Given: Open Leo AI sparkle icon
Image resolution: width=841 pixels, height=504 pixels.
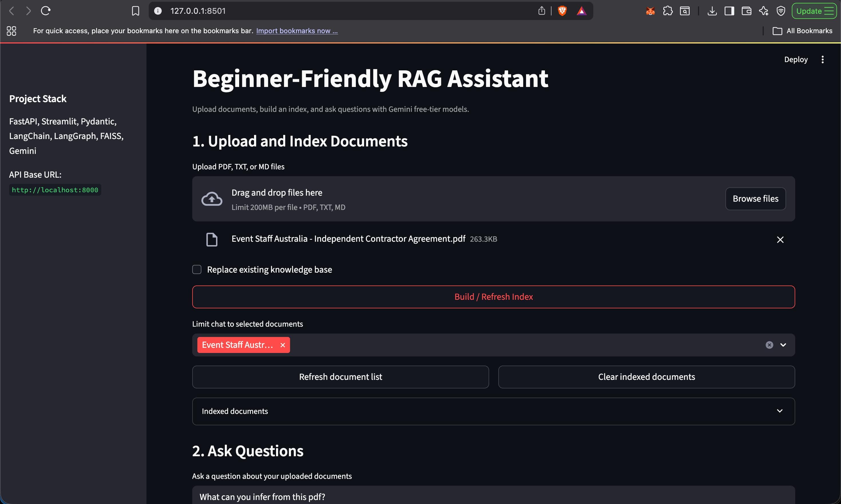Looking at the screenshot, I should (763, 11).
